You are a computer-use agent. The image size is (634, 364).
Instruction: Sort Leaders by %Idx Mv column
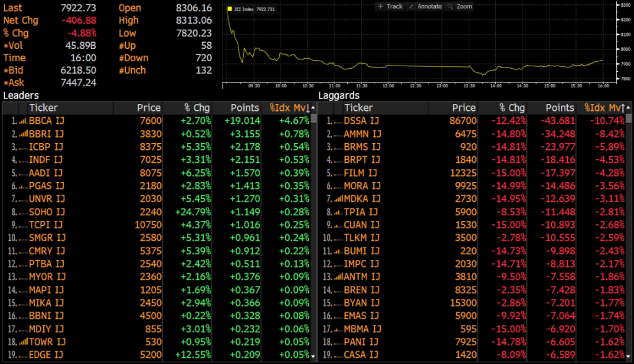(x=287, y=108)
